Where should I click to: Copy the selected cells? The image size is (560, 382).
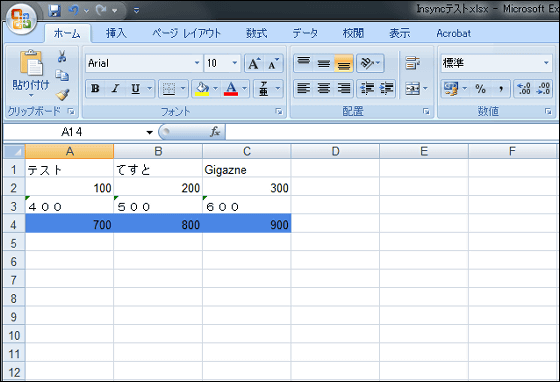pos(62,75)
